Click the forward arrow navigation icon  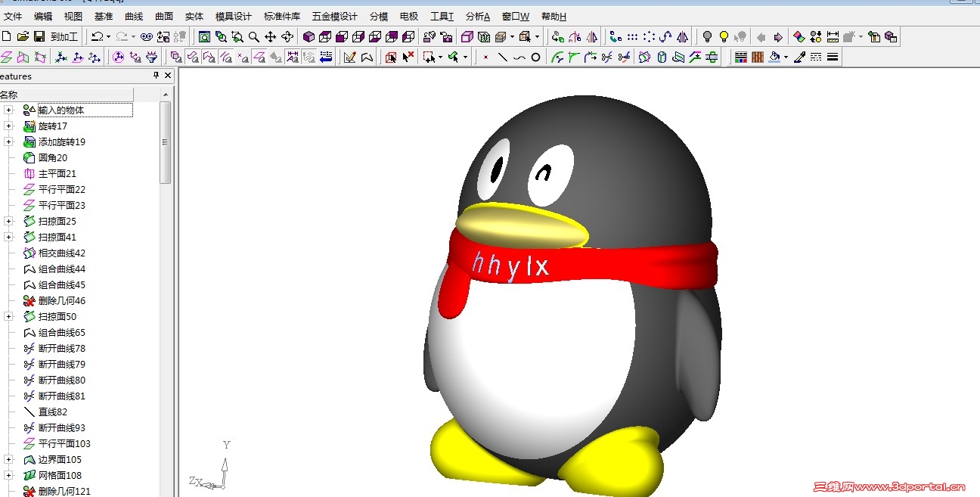pos(778,36)
